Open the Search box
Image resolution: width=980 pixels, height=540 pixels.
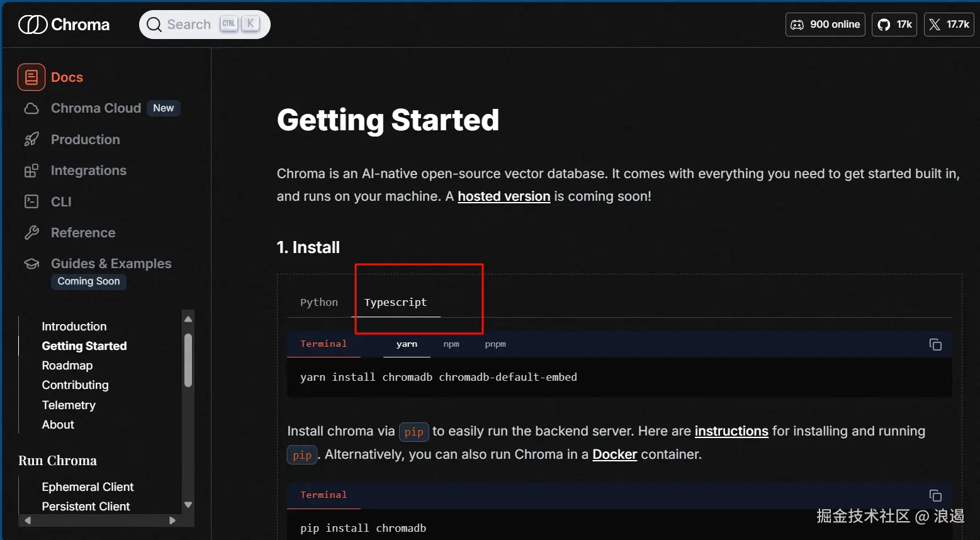click(x=205, y=25)
